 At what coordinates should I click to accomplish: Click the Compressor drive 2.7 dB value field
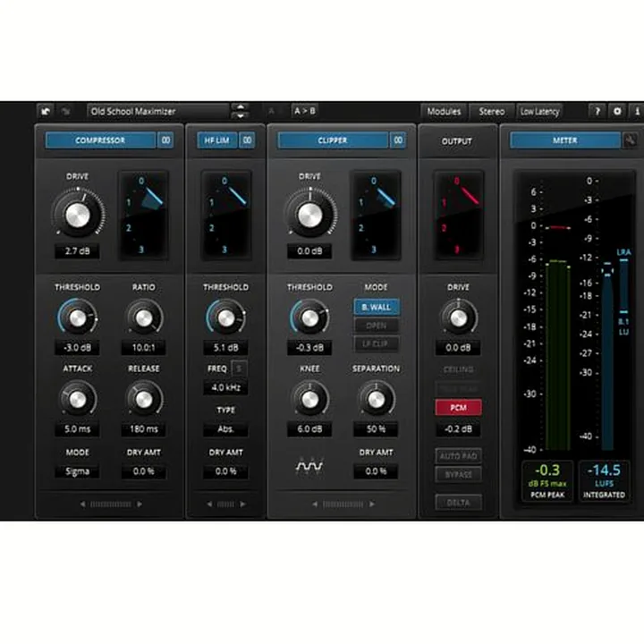coord(77,251)
